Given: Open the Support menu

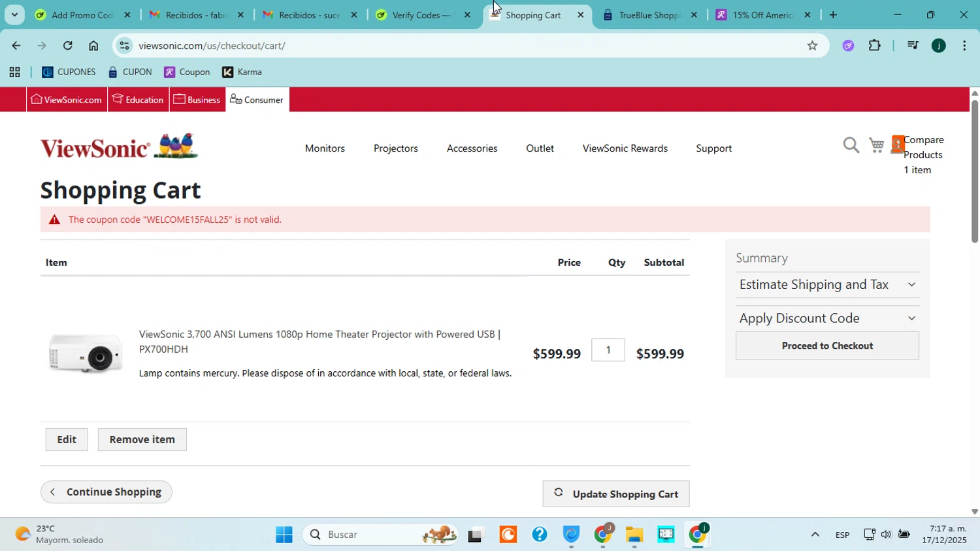Looking at the screenshot, I should coord(714,148).
